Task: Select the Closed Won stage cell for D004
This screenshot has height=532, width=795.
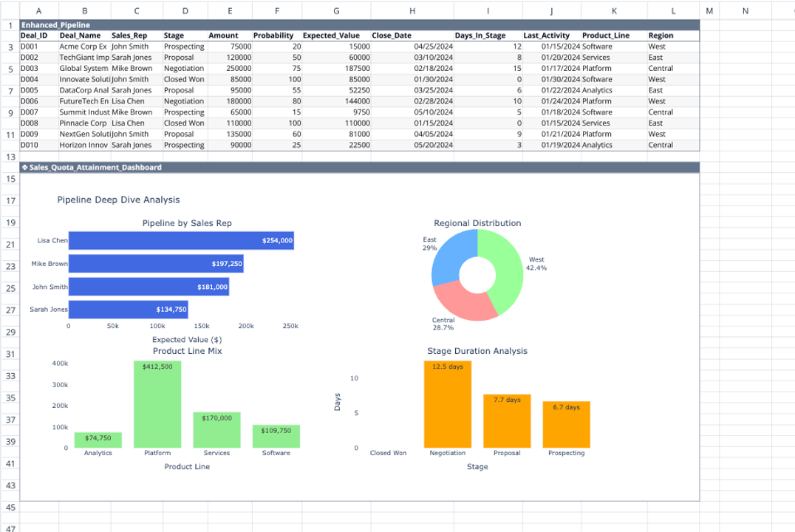Action: click(182, 79)
